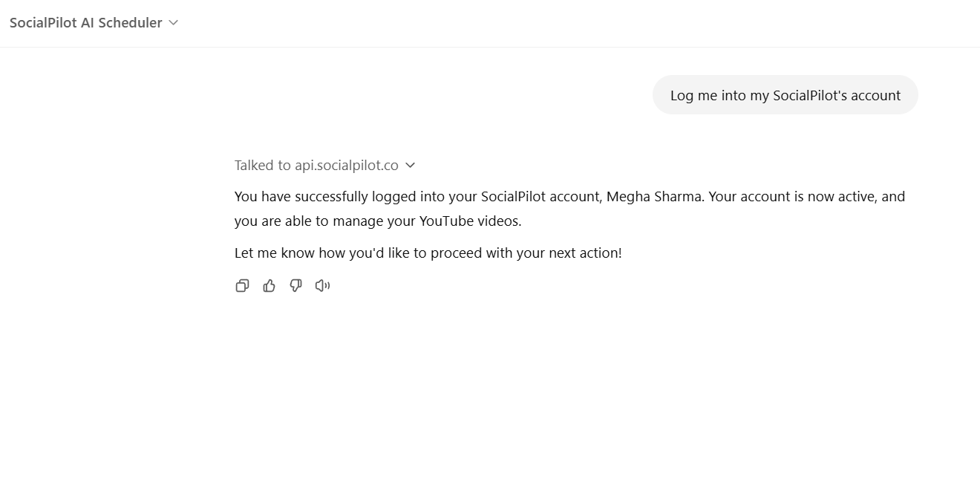
Task: Click the chevron next to SocialPilot AI Scheduler
Action: coord(173,23)
